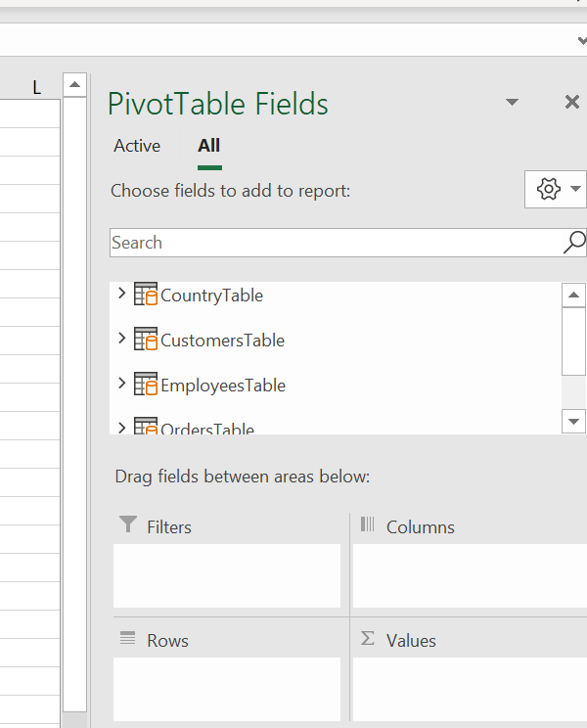Switch to the Active tab

point(137,146)
